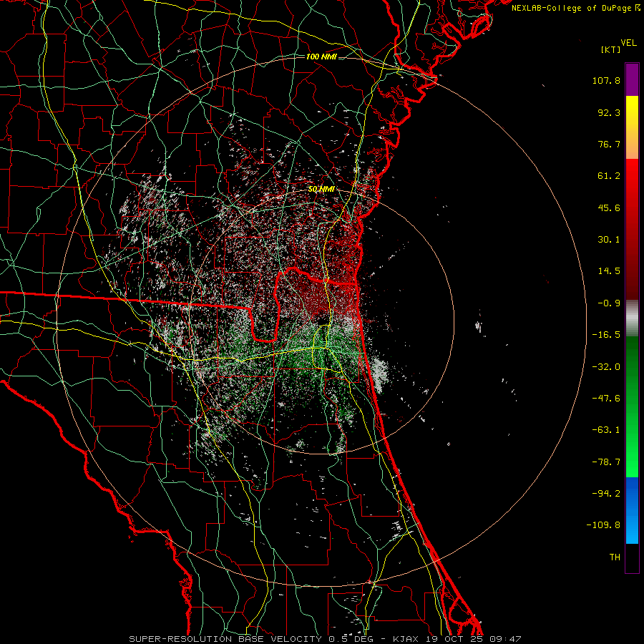Click the Super-Resolution Base Velocity caption
Screen dimensions: 644x644
(x=325, y=639)
